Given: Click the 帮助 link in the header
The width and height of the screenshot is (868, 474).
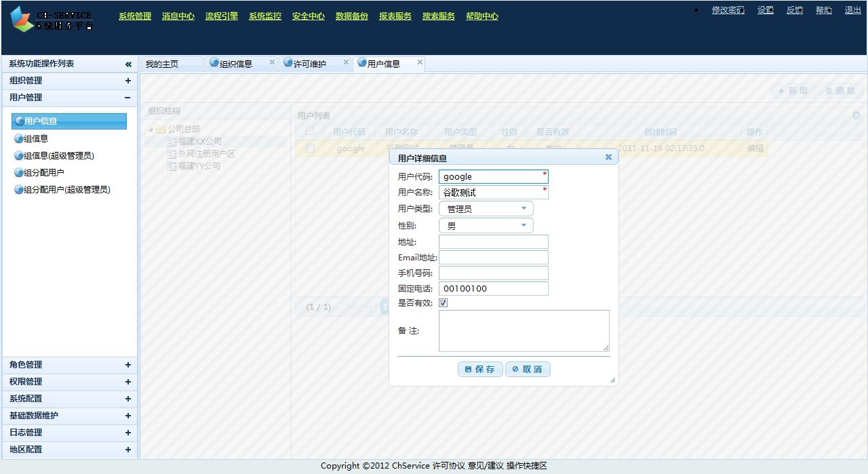Looking at the screenshot, I should click(x=824, y=10).
